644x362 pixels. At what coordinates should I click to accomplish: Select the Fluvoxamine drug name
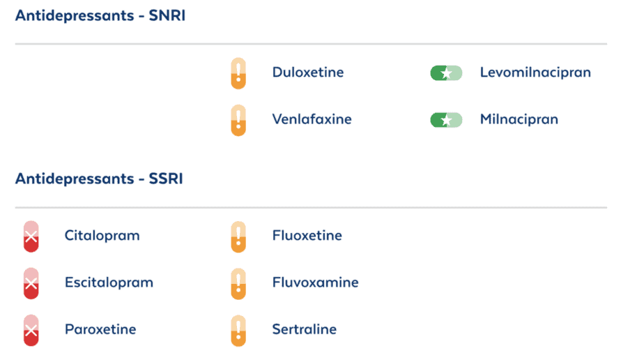[x=316, y=282]
